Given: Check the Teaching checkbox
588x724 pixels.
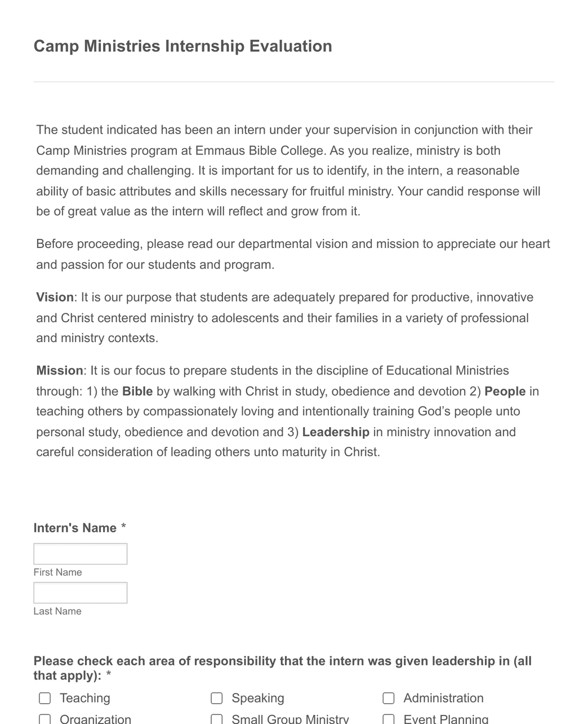Looking at the screenshot, I should [x=44, y=698].
